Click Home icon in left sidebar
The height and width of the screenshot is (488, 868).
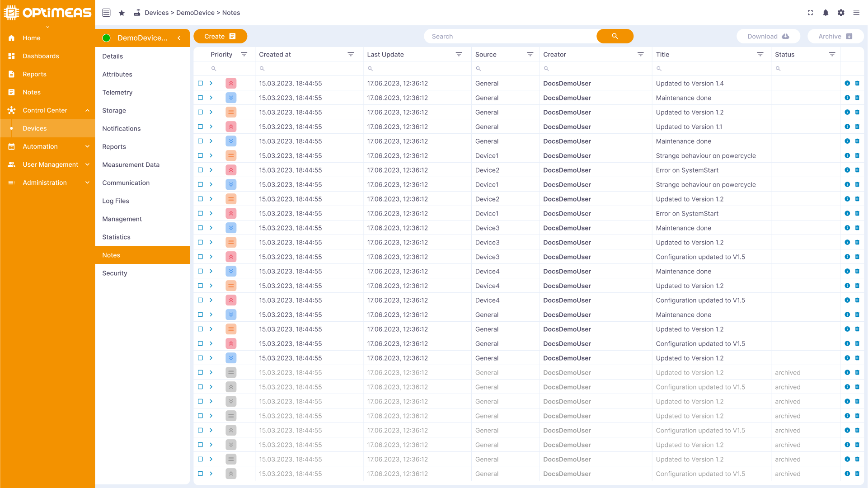(12, 38)
